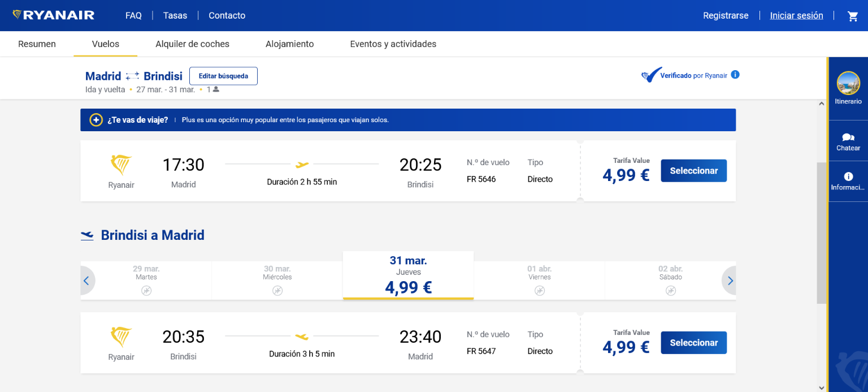
Task: Choose the 31 mar. Jueves date tab
Action: pos(409,275)
